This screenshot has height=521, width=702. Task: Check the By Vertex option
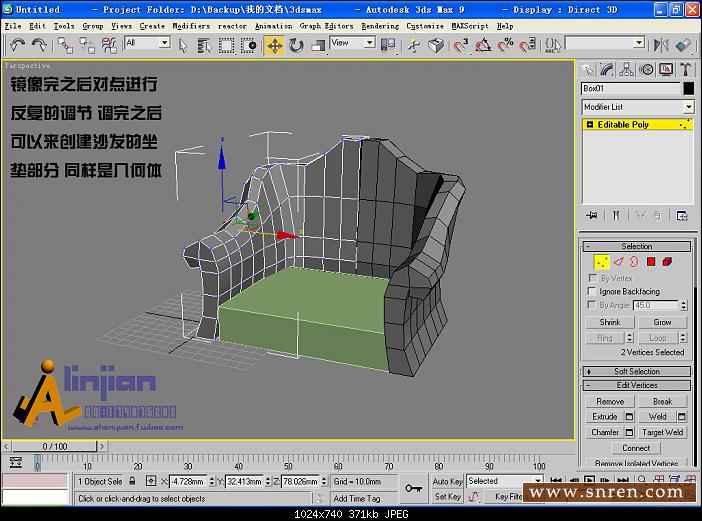[x=591, y=278]
